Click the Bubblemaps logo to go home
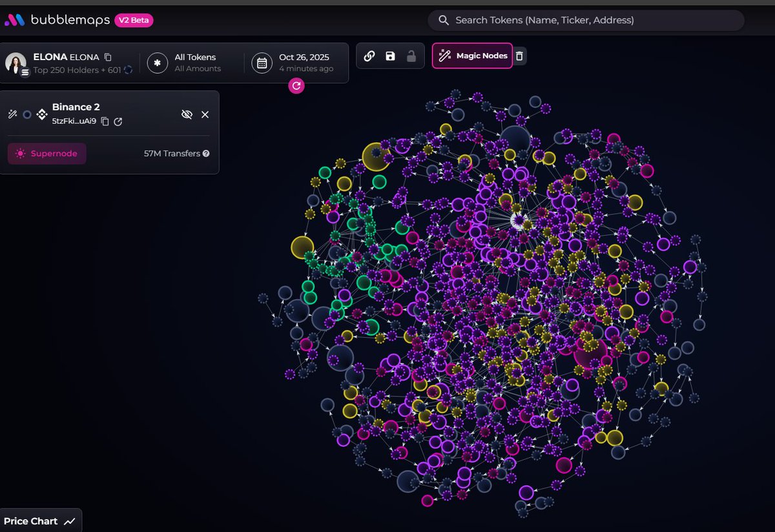 coord(57,20)
